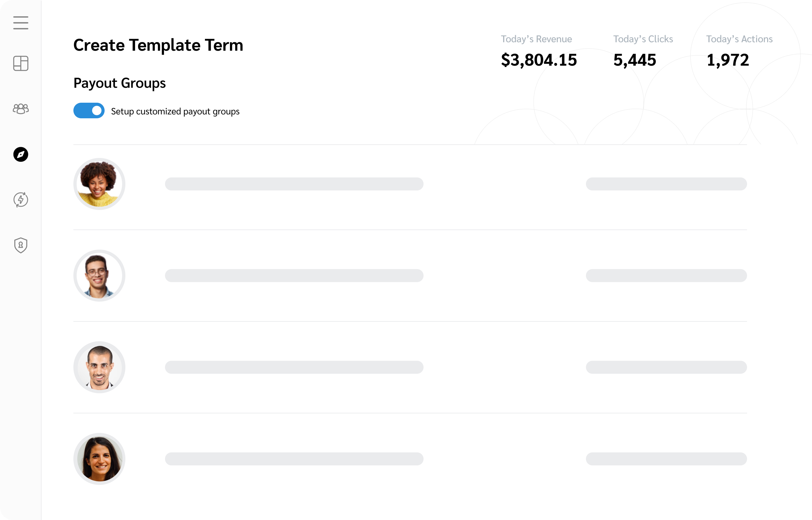812x520 pixels.
Task: Click the Today's Revenue value
Action: coord(539,60)
